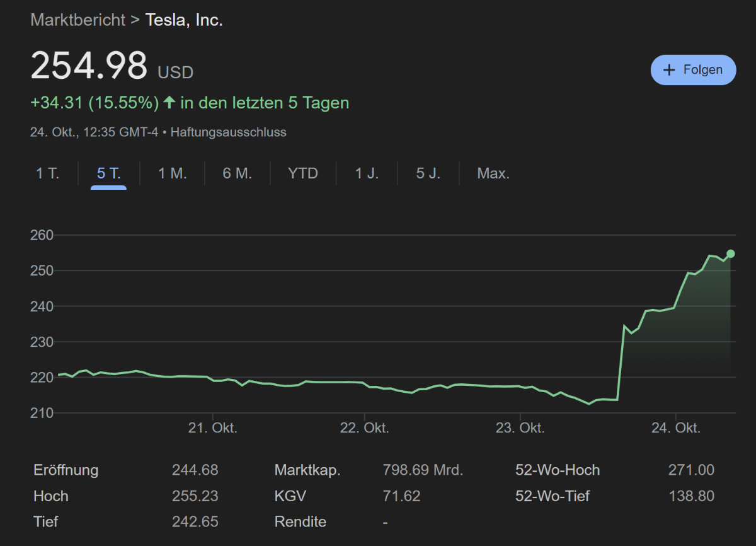The image size is (756, 546).
Task: Show the YTD chart range
Action: coord(303,173)
